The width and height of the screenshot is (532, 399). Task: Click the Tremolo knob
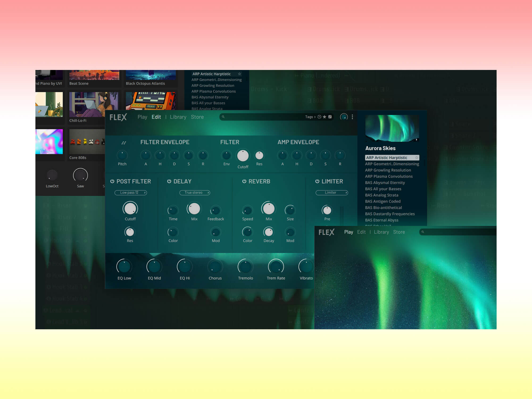tap(245, 266)
